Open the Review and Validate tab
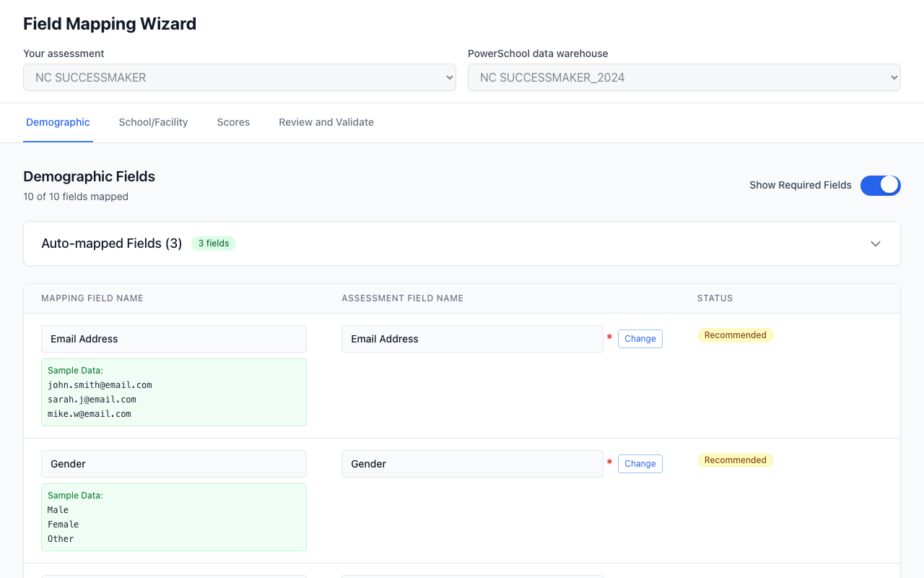Image resolution: width=924 pixels, height=578 pixels. point(326,122)
